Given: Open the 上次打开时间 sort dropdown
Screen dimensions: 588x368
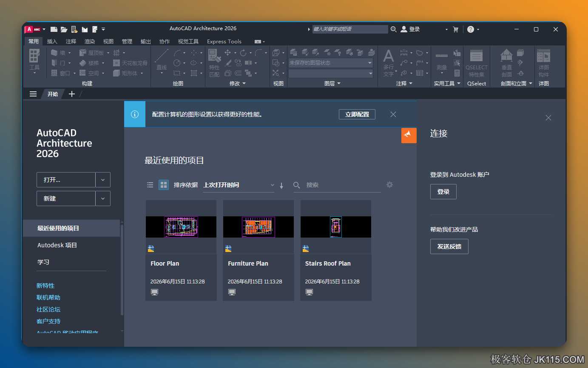Looking at the screenshot, I should [239, 185].
